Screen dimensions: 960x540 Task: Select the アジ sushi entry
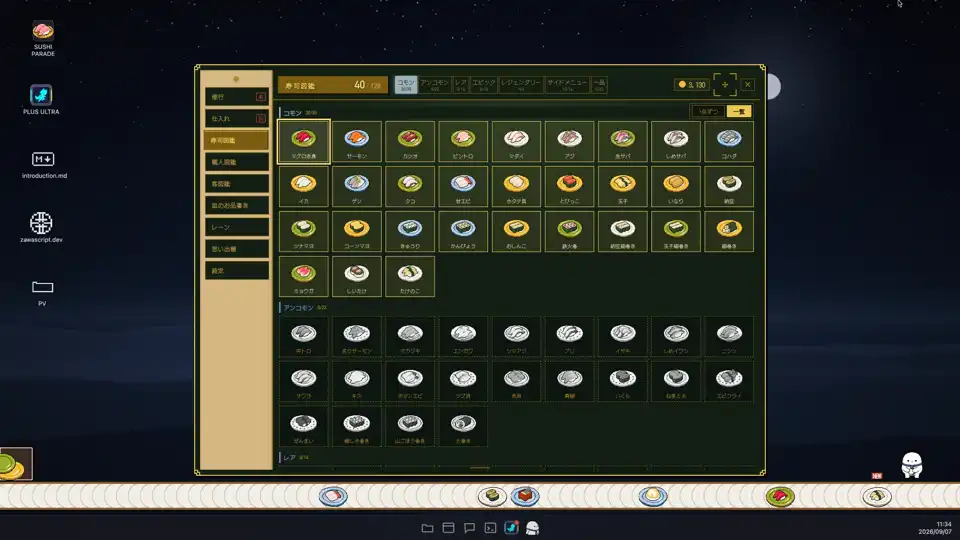click(570, 141)
